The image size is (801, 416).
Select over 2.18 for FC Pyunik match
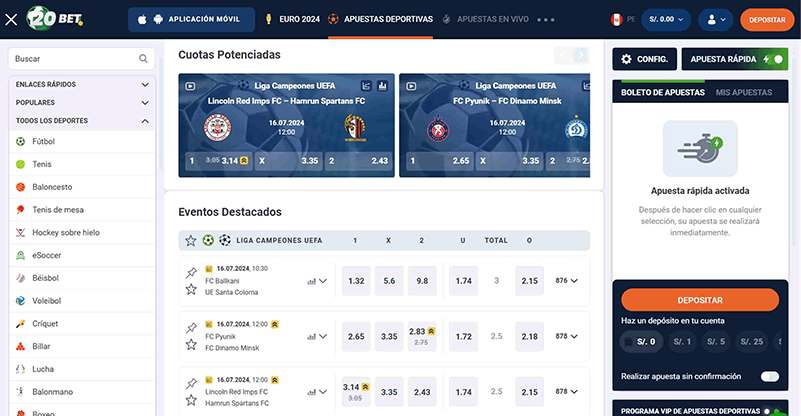(x=529, y=336)
